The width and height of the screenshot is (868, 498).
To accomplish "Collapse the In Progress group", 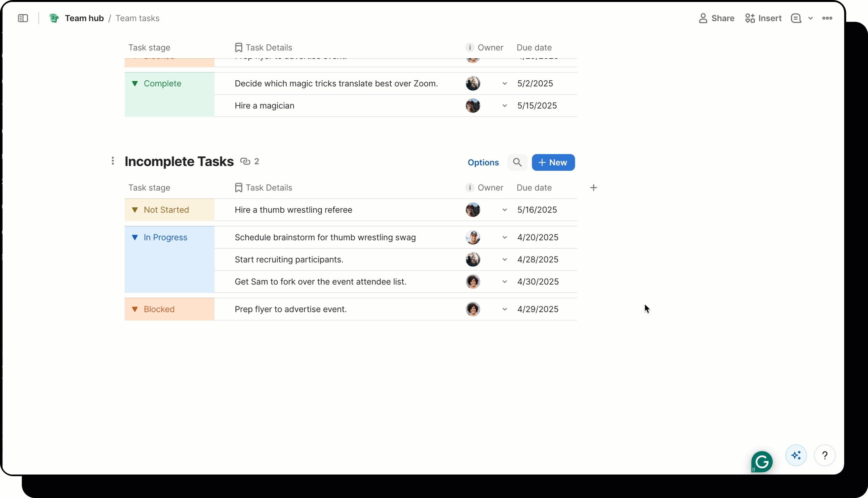I will [x=135, y=237].
